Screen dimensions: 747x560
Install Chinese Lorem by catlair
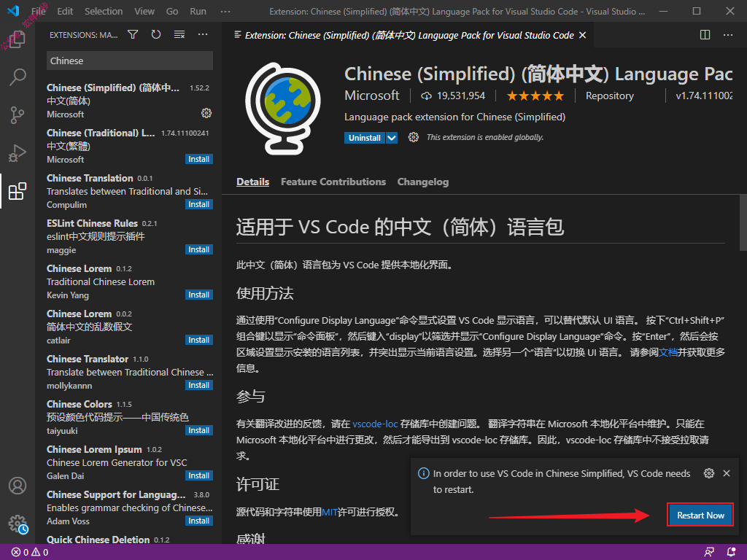click(x=198, y=340)
